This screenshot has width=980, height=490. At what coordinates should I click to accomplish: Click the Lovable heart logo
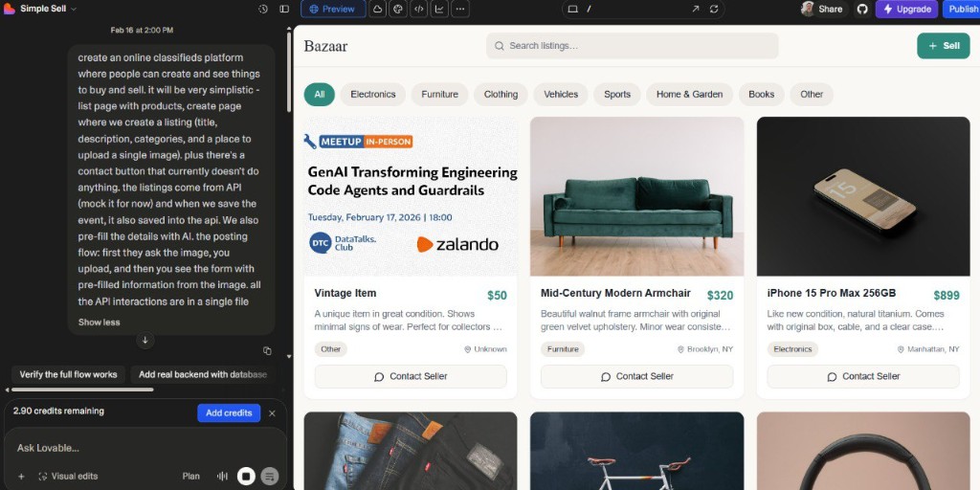click(10, 10)
